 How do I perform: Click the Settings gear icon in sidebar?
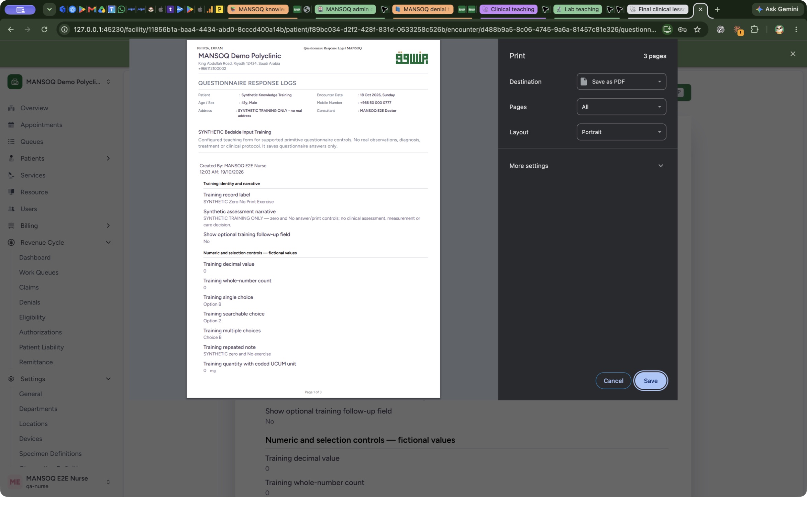(x=11, y=379)
